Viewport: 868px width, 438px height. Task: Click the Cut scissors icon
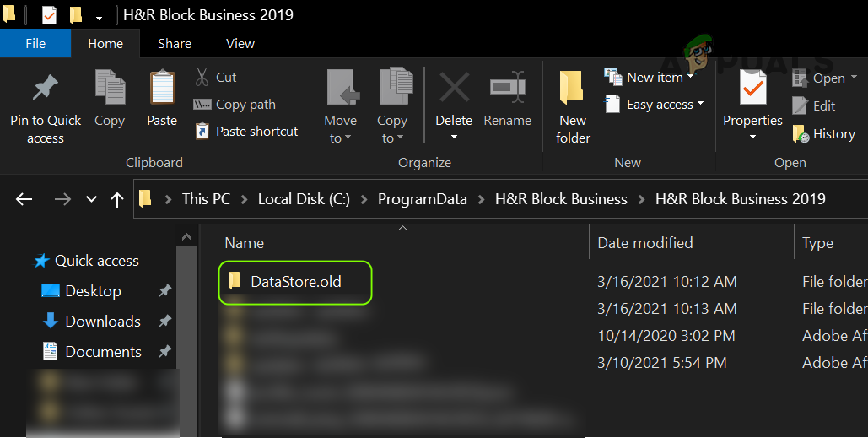point(202,78)
